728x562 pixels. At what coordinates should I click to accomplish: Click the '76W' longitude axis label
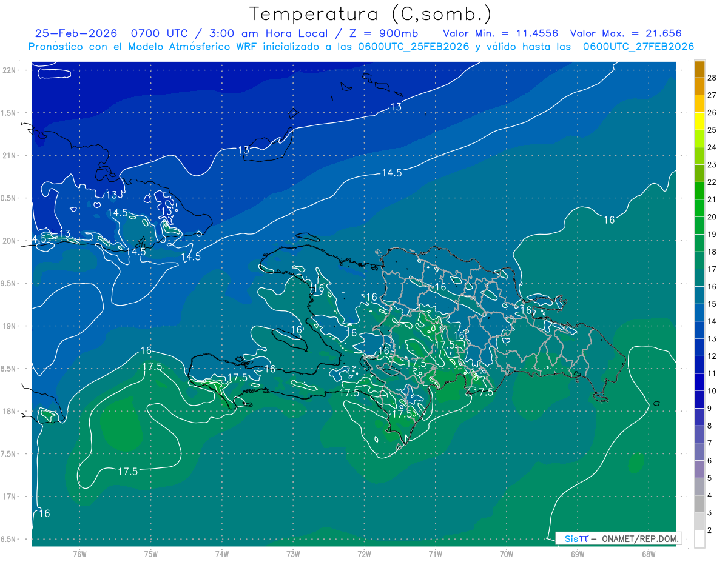click(79, 554)
